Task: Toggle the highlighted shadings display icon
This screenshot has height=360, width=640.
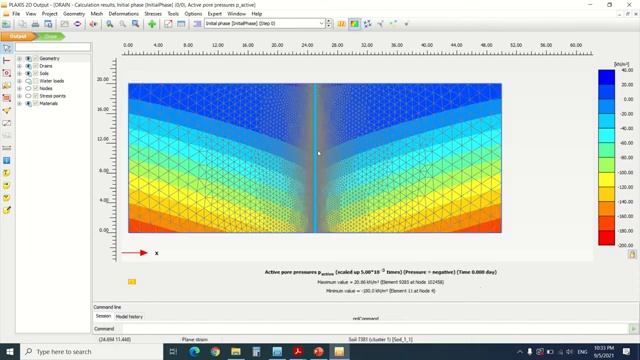Action: point(354,24)
